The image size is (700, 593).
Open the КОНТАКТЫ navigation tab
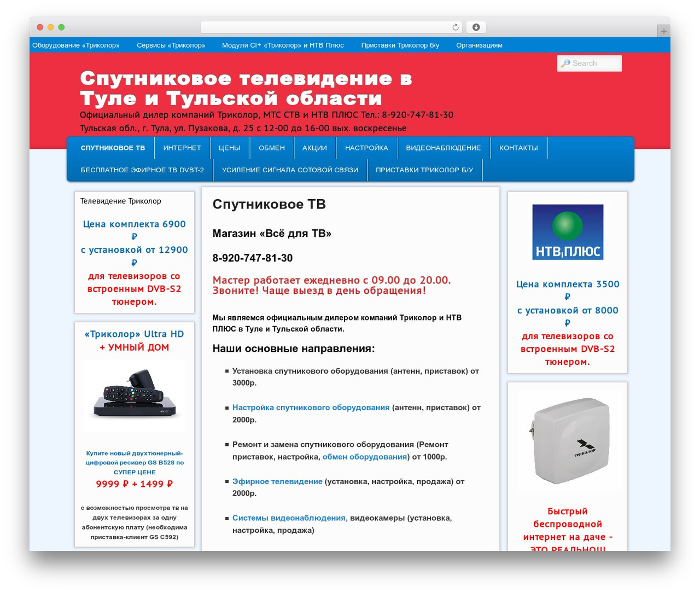[x=518, y=148]
